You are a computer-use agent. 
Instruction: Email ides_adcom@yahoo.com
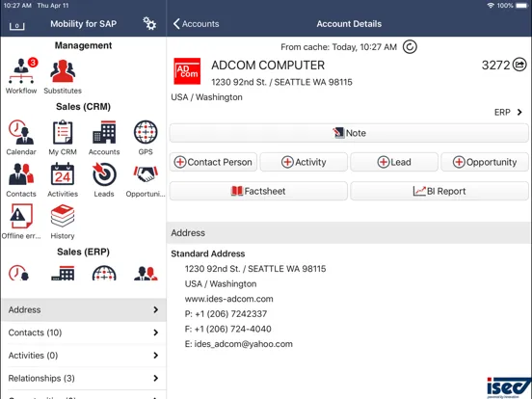point(243,344)
